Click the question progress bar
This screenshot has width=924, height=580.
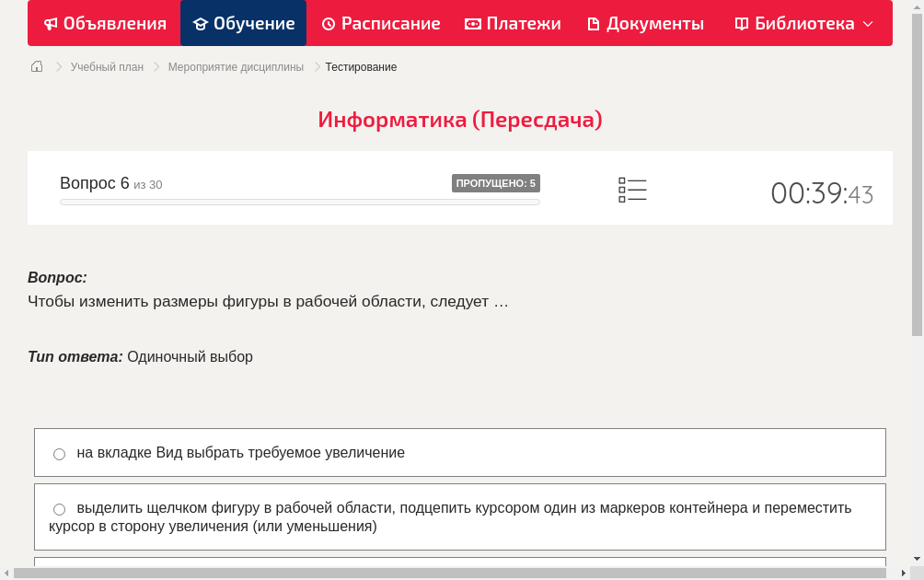pyautogui.click(x=299, y=202)
